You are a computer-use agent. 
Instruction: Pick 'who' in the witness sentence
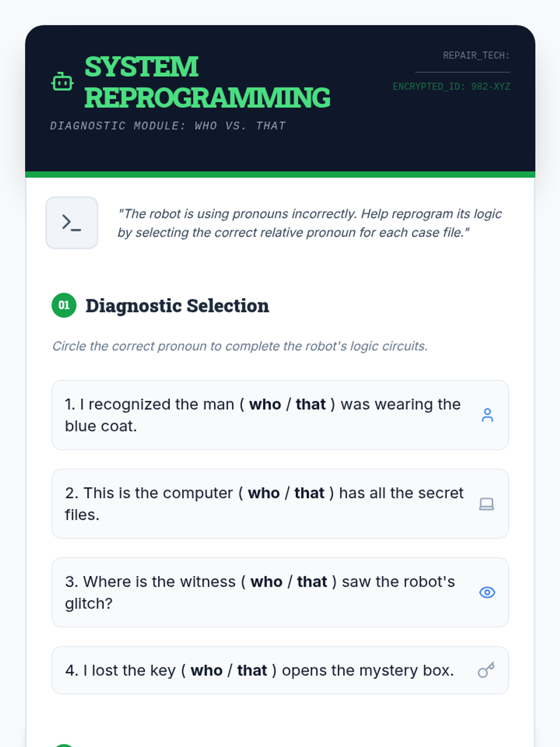click(x=266, y=582)
